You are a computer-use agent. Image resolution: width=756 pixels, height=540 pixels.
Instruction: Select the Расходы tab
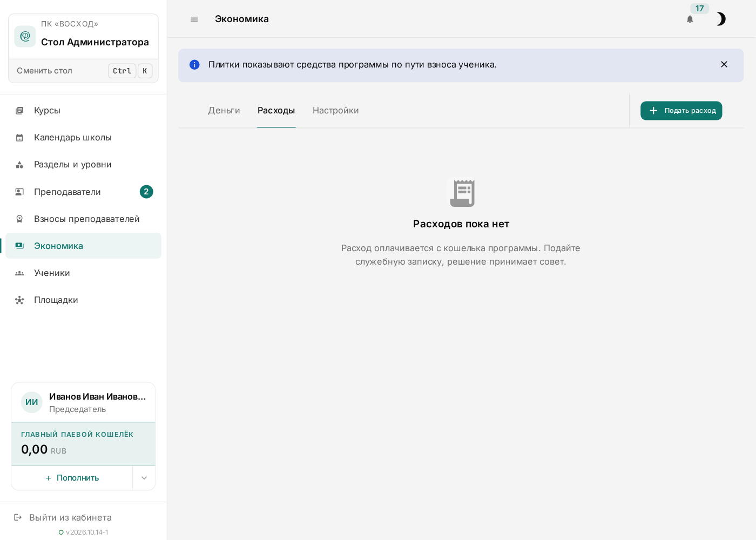(x=276, y=110)
